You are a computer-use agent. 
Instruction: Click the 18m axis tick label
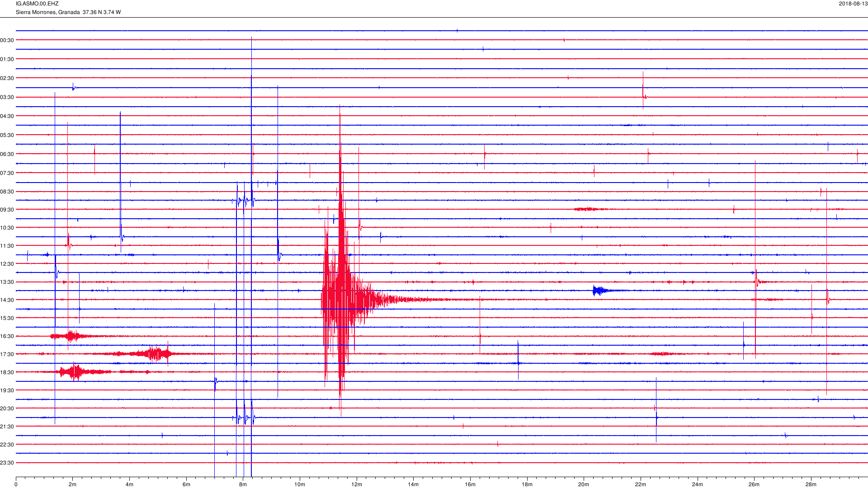click(x=527, y=484)
